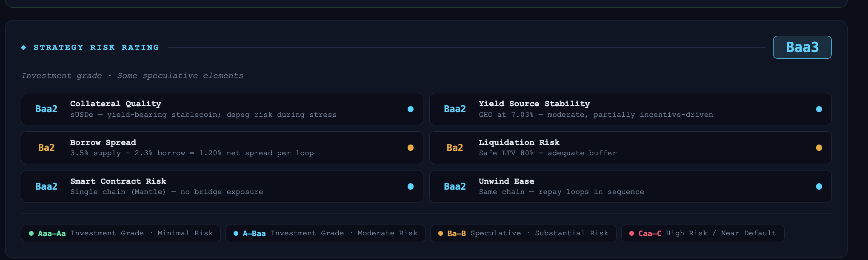868x260 pixels.
Task: Click the orange dot in the Ba–B legend
Action: point(440,234)
